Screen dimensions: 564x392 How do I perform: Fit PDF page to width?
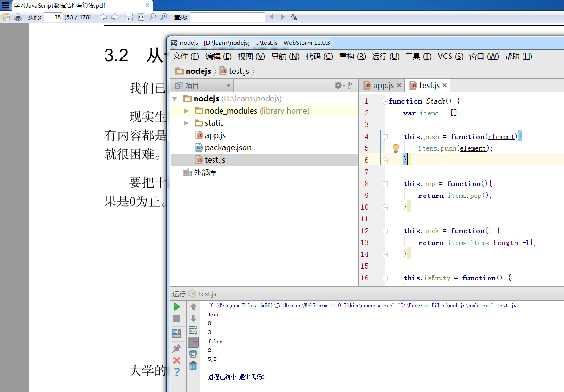tap(130, 17)
